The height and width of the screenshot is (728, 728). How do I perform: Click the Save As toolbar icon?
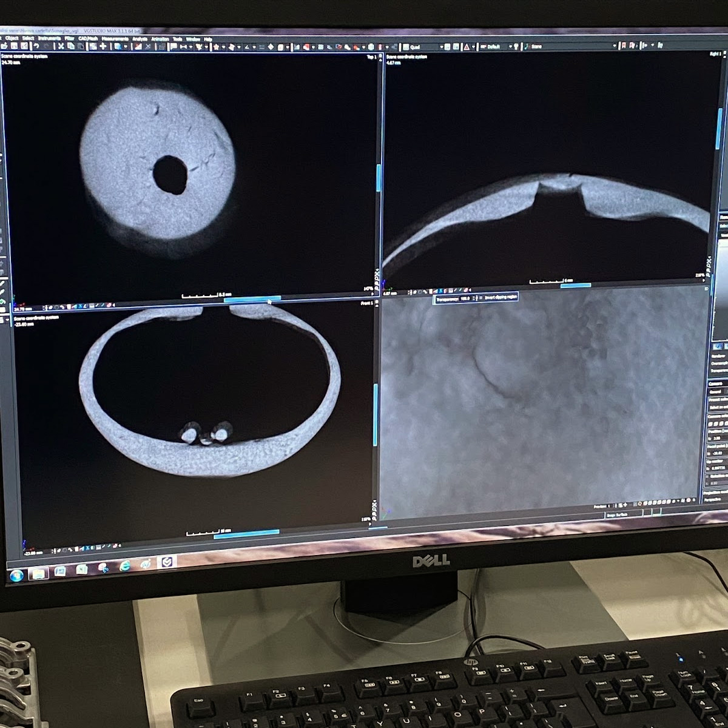[24, 46]
